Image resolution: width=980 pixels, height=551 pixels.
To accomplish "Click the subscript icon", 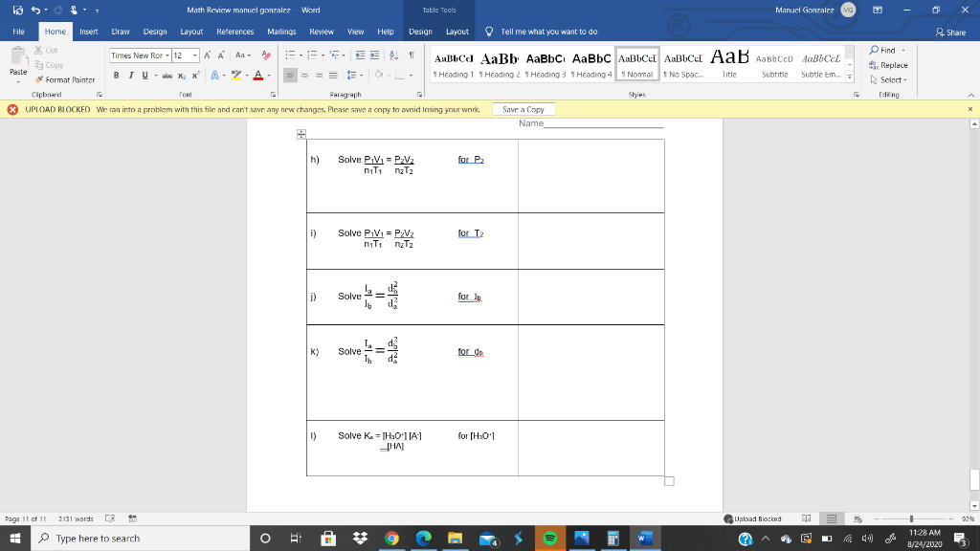I will pos(182,74).
